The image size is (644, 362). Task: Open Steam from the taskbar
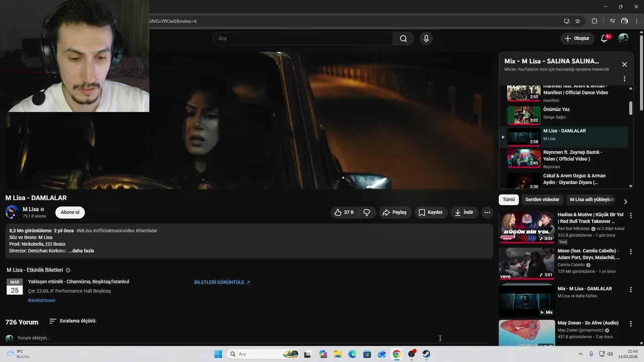click(426, 354)
